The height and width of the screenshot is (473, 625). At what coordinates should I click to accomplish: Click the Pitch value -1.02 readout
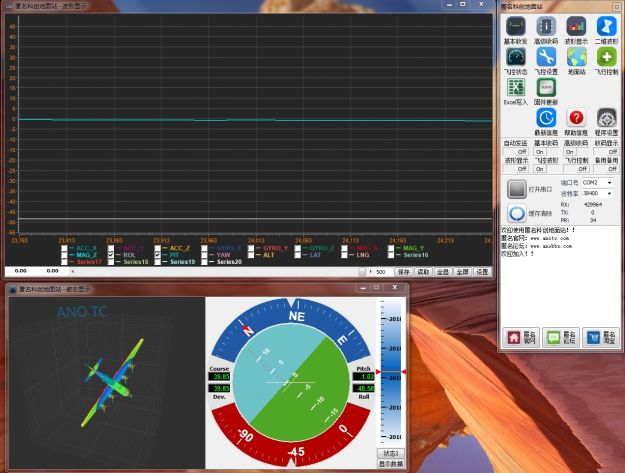point(364,377)
